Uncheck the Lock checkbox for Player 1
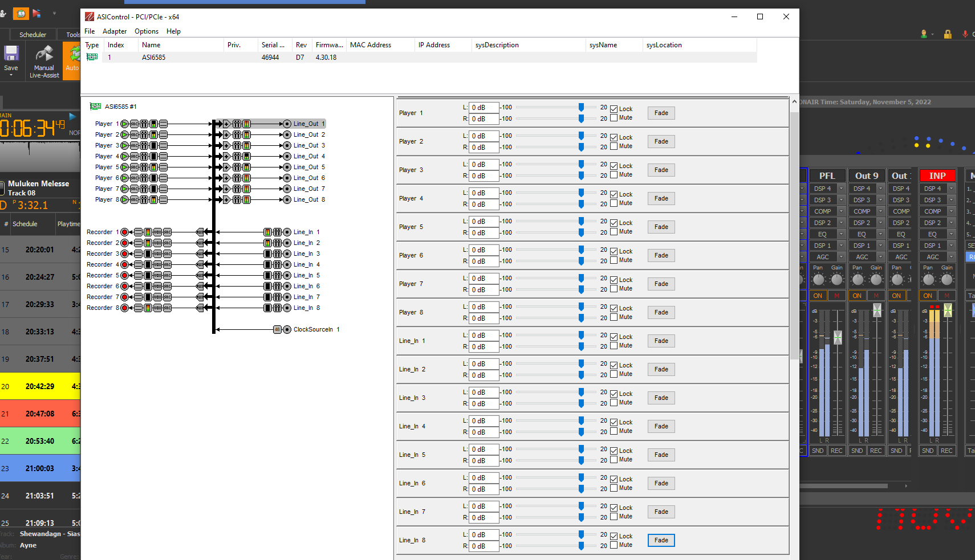 pyautogui.click(x=614, y=109)
